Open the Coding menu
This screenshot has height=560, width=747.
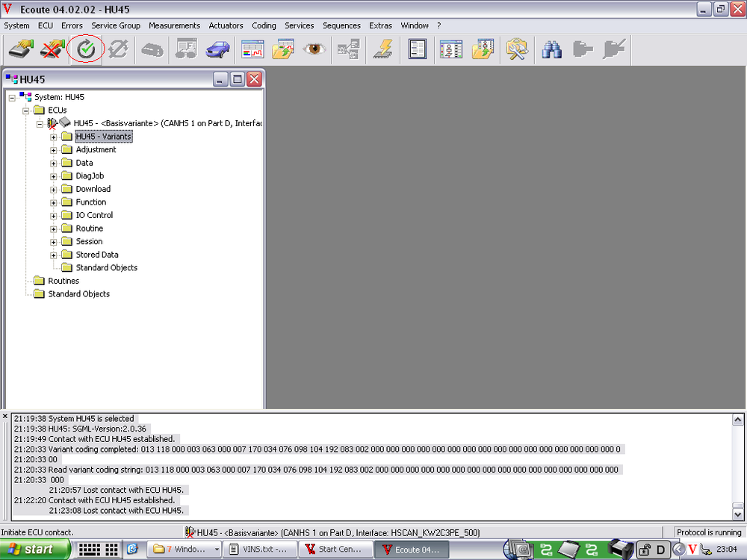click(x=264, y=25)
